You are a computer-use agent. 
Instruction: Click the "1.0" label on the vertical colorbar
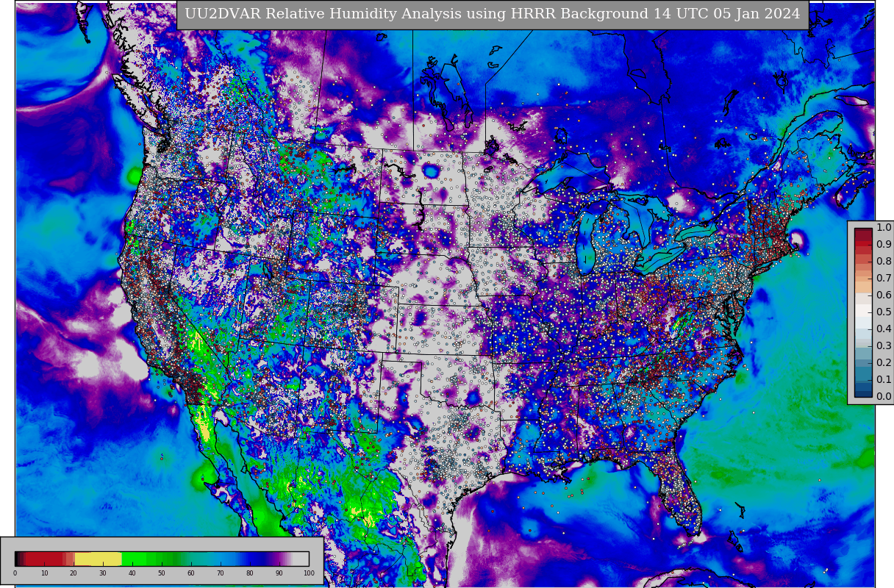[884, 228]
